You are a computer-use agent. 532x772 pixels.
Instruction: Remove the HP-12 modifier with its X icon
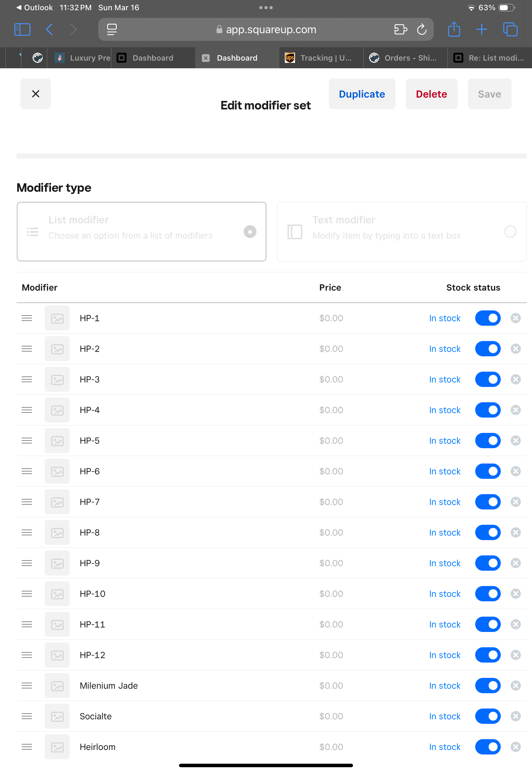pos(515,655)
